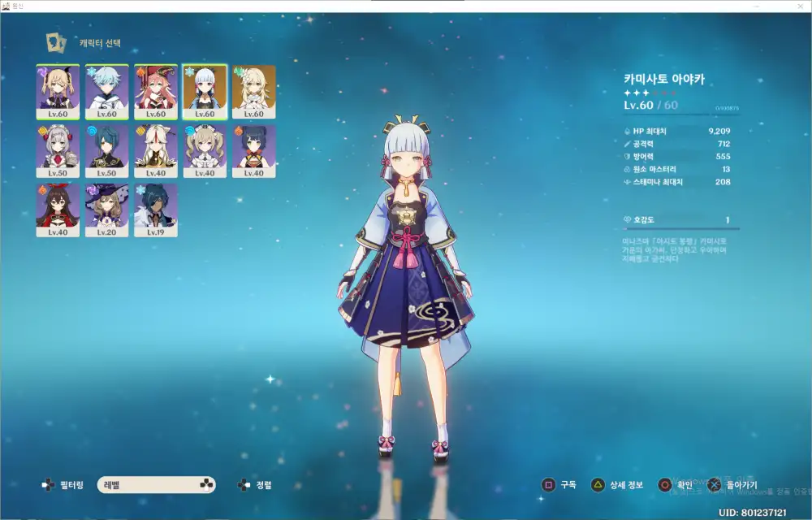The height and width of the screenshot is (520, 812).
Task: Click the sort (정렬) d-pad icon
Action: pyautogui.click(x=244, y=485)
